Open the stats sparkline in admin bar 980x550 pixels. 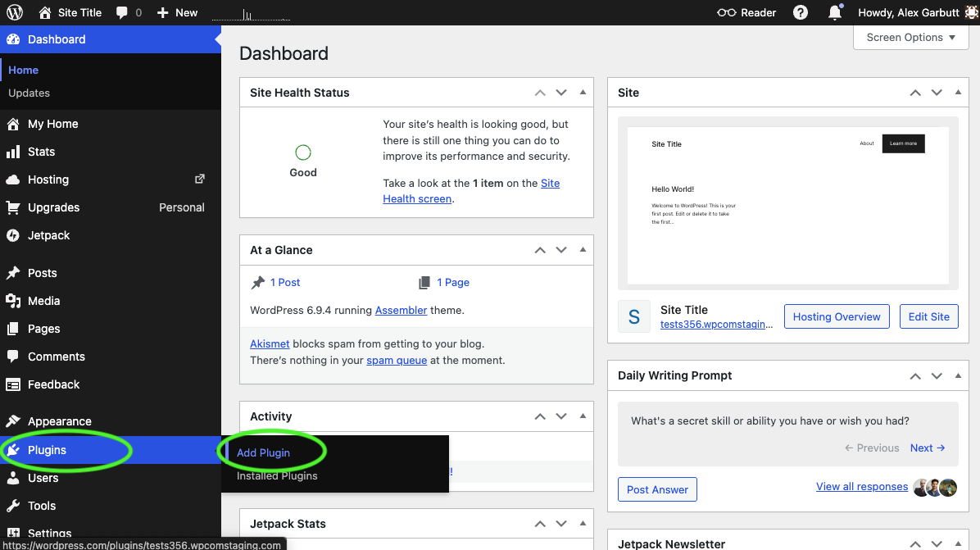[x=251, y=12]
